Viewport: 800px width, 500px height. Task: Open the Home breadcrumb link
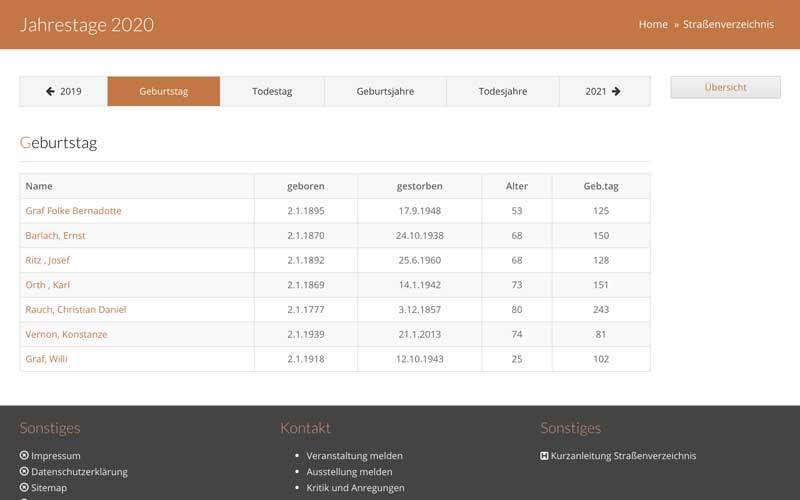pos(653,24)
